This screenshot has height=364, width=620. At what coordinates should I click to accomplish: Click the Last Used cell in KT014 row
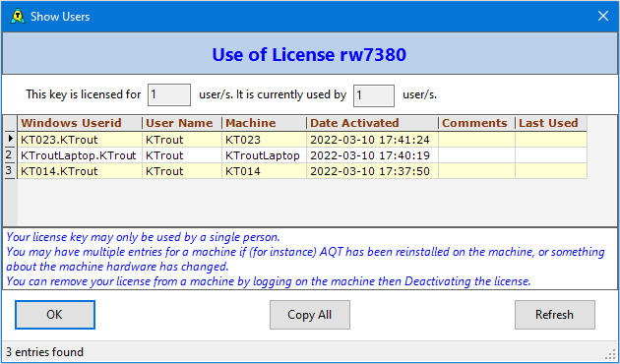point(551,171)
